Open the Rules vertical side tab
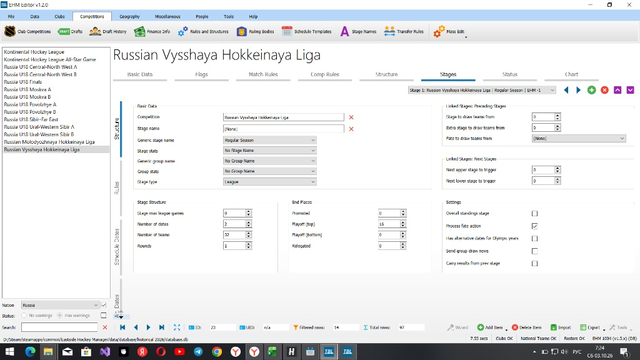 click(x=117, y=188)
